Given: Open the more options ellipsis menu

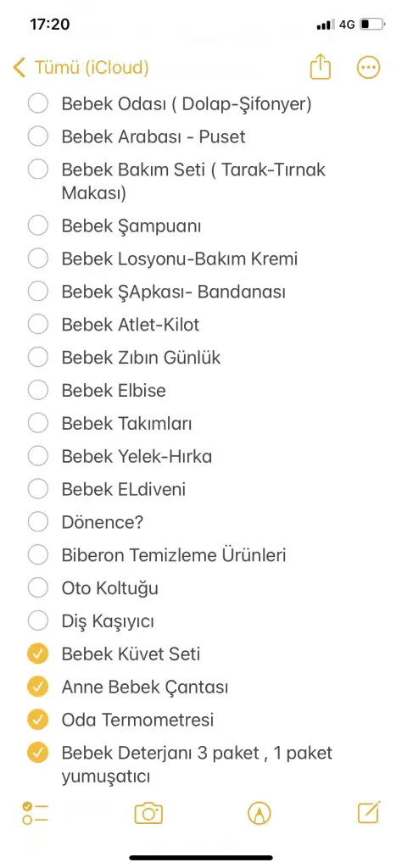Looking at the screenshot, I should coord(368,68).
